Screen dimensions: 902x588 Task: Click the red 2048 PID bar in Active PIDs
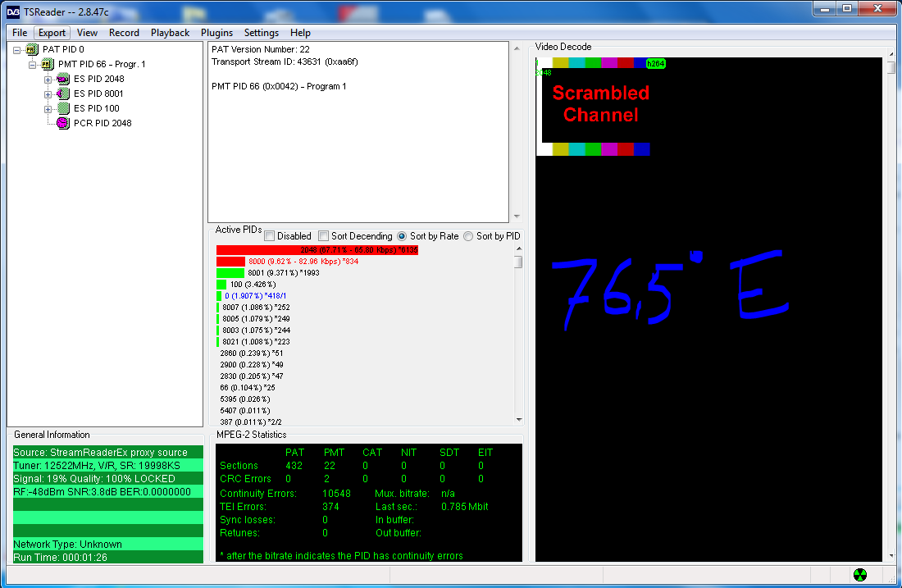click(x=317, y=249)
